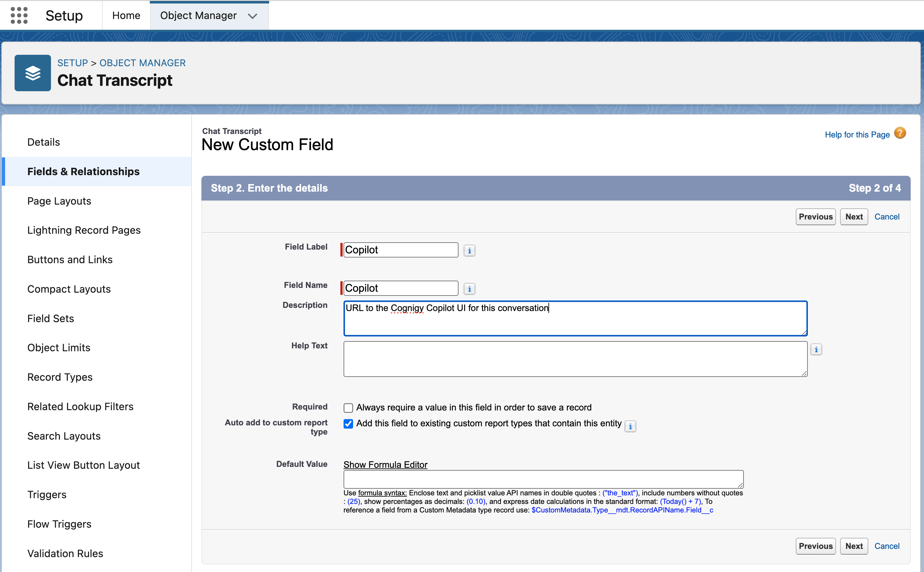924x572 pixels.
Task: Open Validation Rules in the sidebar
Action: click(x=65, y=553)
